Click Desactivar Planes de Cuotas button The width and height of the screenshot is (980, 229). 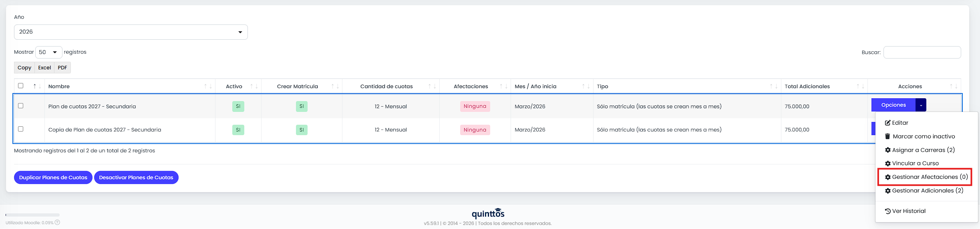[136, 178]
